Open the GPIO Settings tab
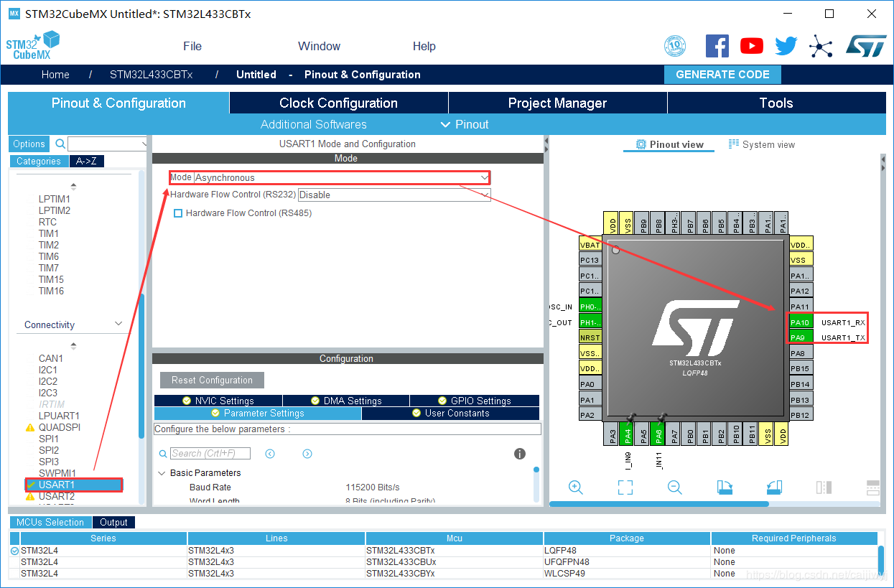This screenshot has height=588, width=894. [475, 401]
